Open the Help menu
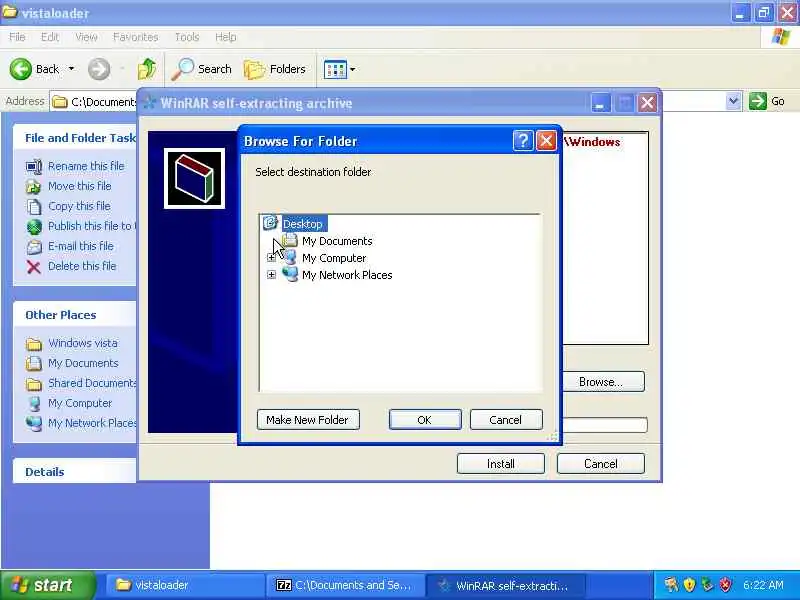 pos(226,37)
